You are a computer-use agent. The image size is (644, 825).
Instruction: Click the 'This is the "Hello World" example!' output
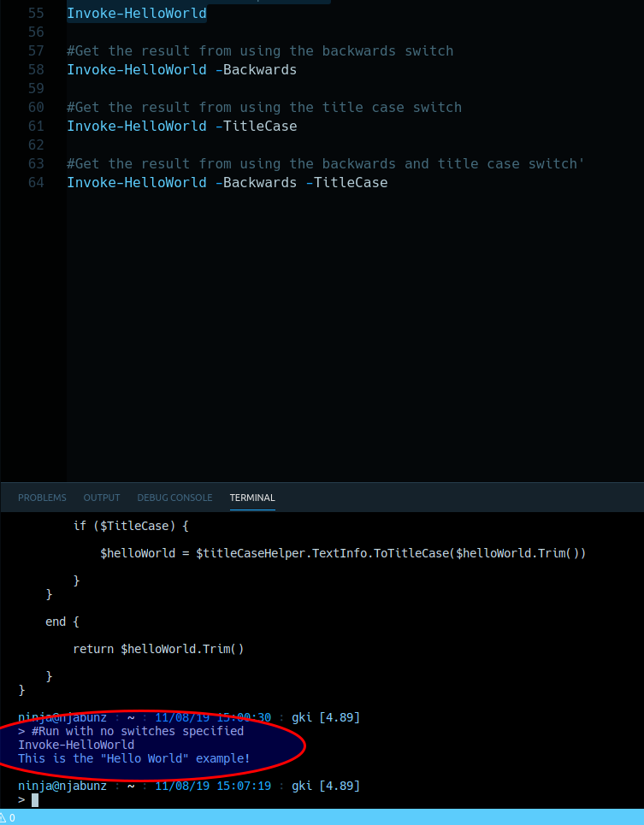pos(134,758)
